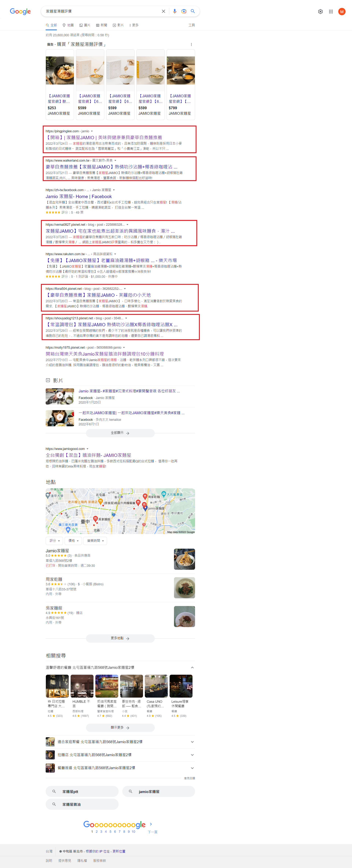352x868 pixels.
Task: Open the 更多 search menu
Action: 134,25
